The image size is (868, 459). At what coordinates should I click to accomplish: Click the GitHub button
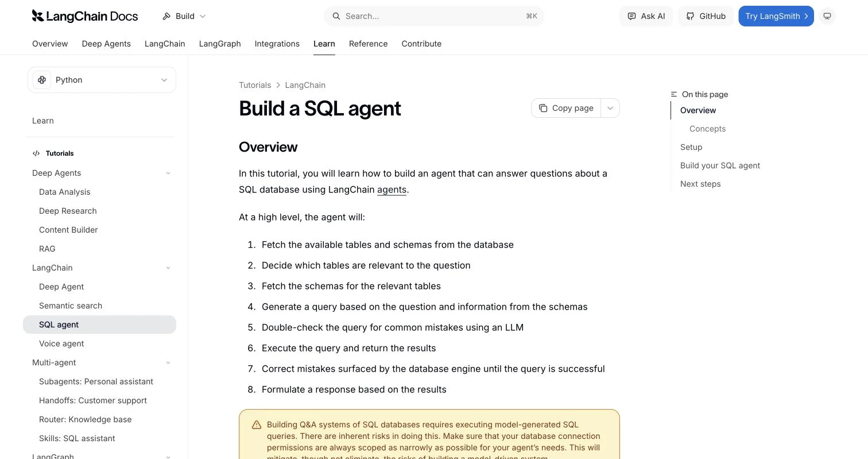coord(706,16)
